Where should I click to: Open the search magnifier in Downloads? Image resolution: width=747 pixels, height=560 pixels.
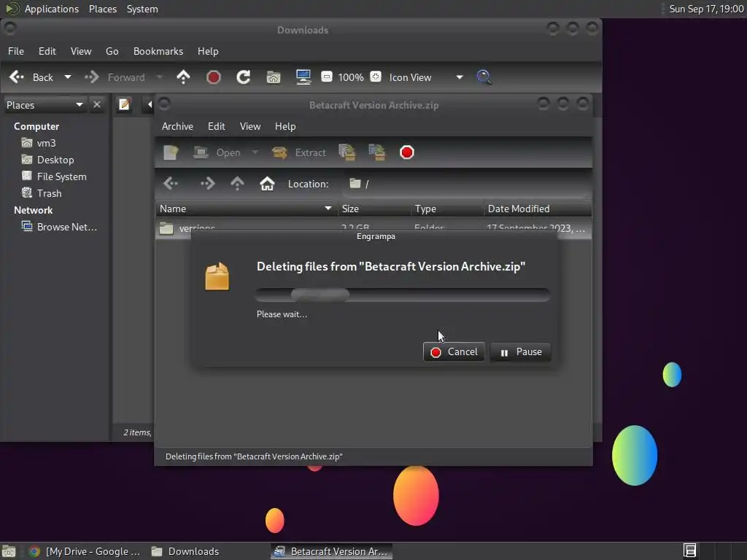point(484,77)
